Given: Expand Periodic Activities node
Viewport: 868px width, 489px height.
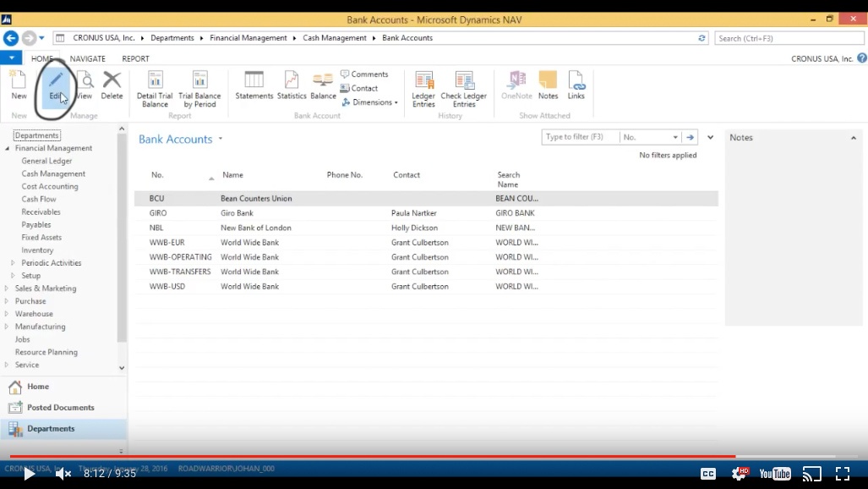Looking at the screenshot, I should 13,263.
